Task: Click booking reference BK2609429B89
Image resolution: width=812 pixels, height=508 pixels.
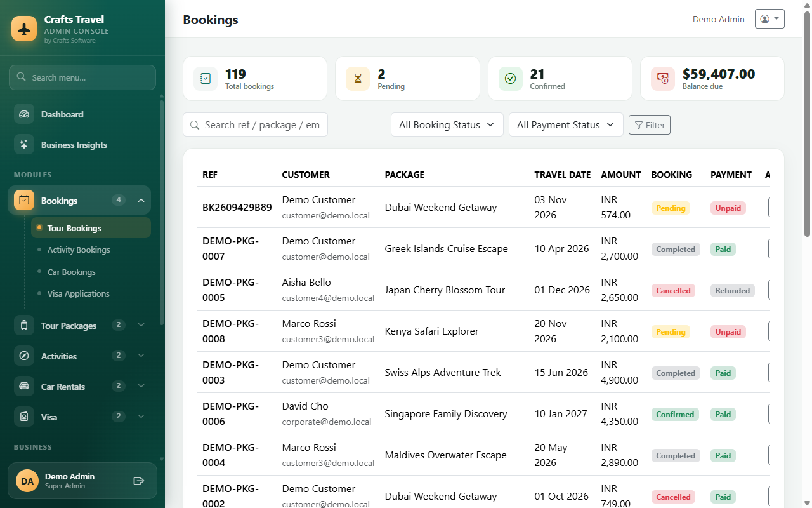Action: coord(237,208)
